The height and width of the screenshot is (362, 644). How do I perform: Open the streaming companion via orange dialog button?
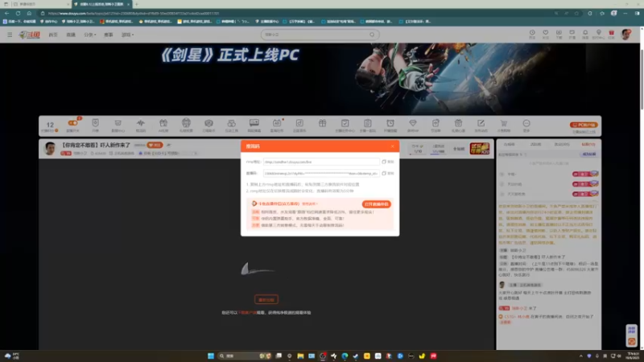click(x=376, y=204)
